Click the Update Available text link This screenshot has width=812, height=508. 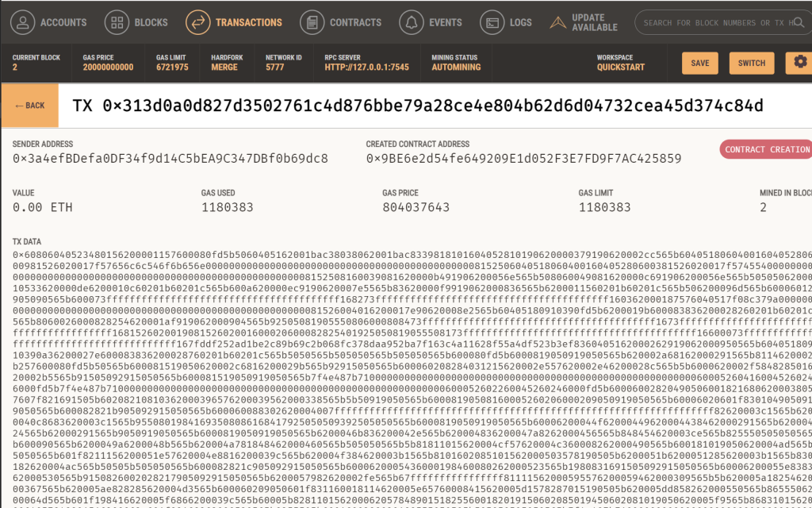click(594, 22)
